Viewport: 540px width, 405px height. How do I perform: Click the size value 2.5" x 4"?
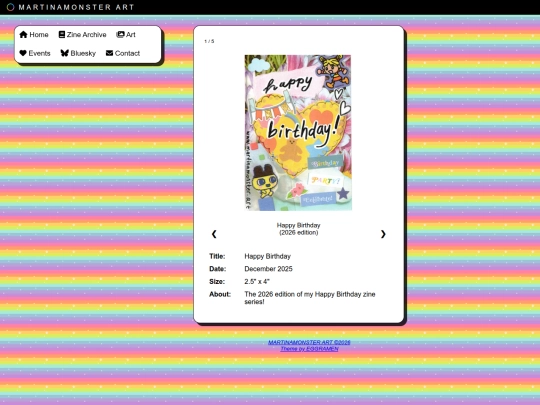257,282
